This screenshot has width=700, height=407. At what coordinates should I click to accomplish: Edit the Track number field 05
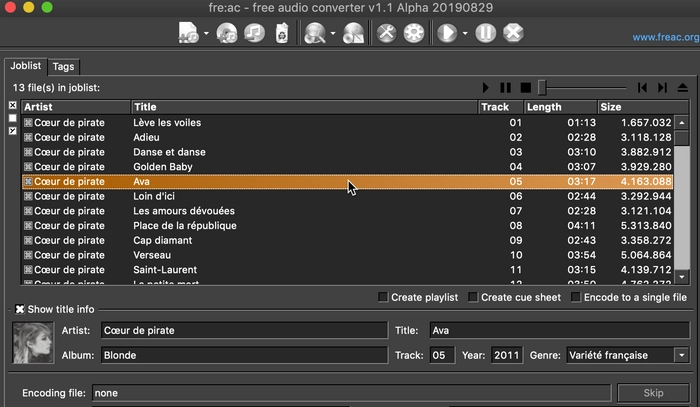(x=442, y=355)
